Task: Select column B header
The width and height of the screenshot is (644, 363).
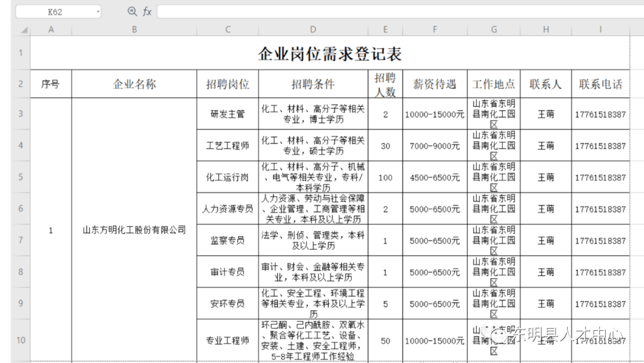Action: point(134,28)
